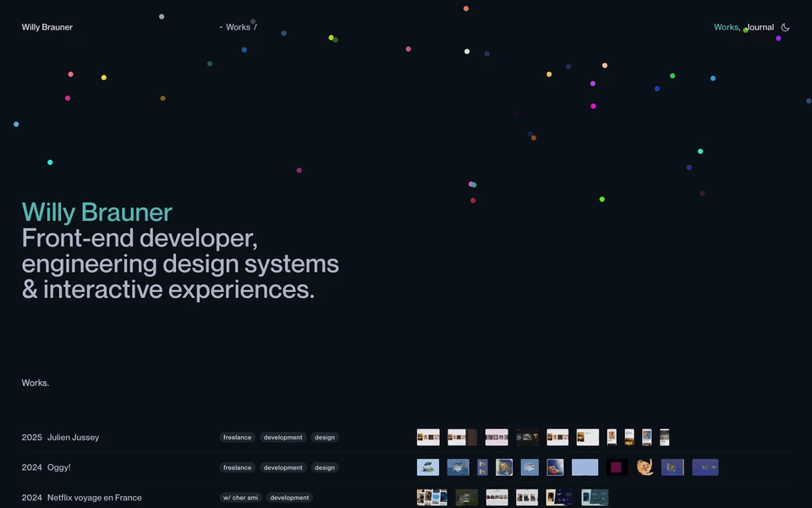Open first light-blue Oggy! thumbnail
The height and width of the screenshot is (508, 812).
[428, 467]
